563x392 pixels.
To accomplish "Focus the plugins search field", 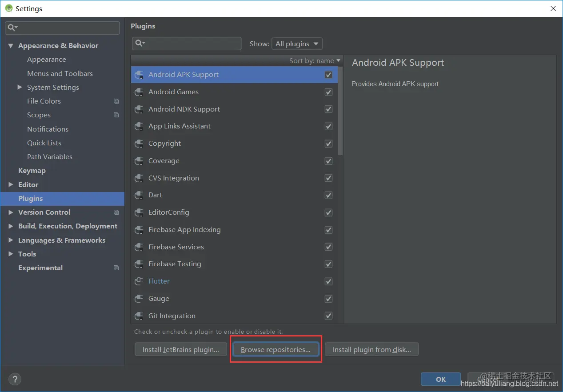I will pyautogui.click(x=187, y=43).
